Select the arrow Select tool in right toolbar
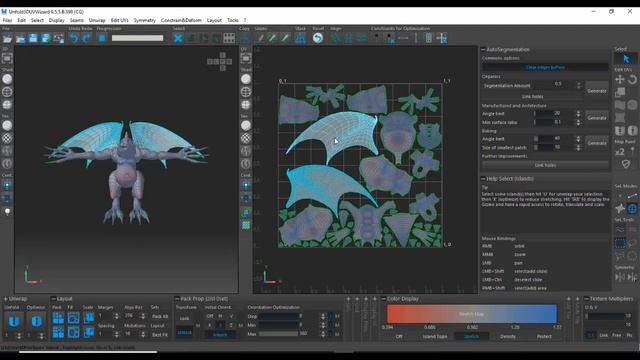This screenshot has width=640, height=360. 626,59
